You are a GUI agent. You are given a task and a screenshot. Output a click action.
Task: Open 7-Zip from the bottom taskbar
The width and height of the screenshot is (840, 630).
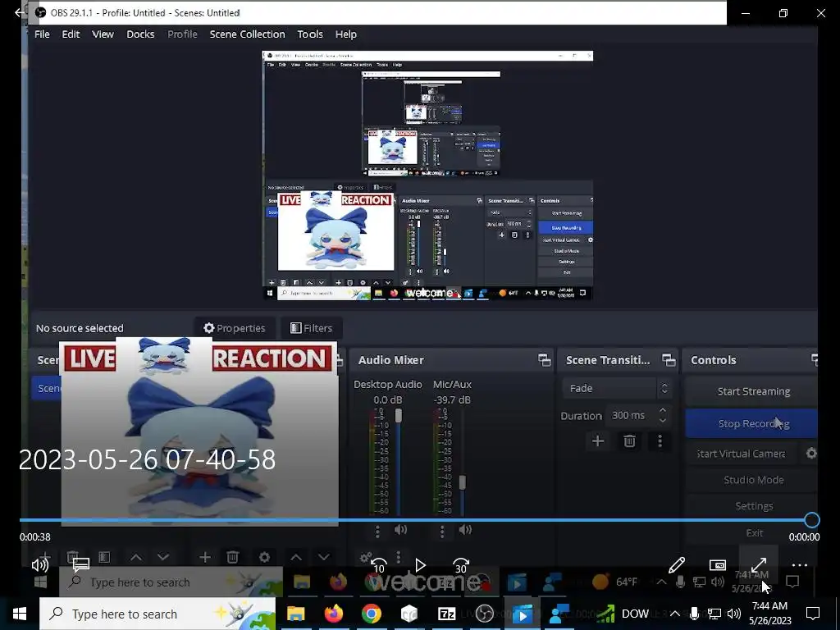446,614
